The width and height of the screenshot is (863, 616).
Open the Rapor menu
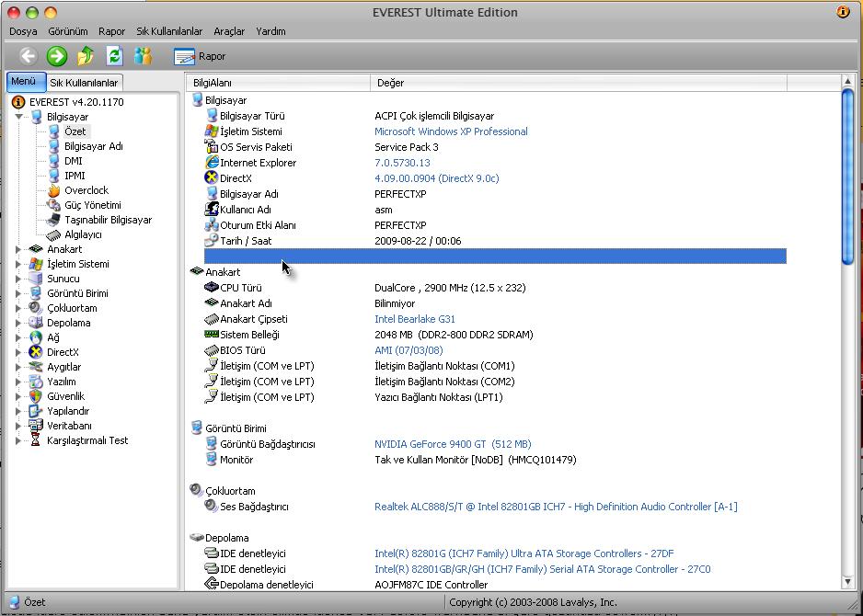[111, 31]
